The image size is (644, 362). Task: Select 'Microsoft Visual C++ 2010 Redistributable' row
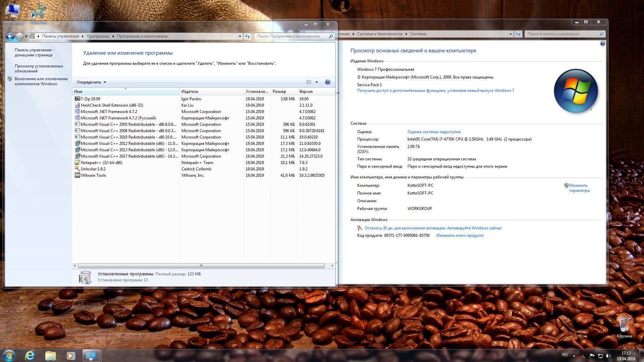coord(204,137)
